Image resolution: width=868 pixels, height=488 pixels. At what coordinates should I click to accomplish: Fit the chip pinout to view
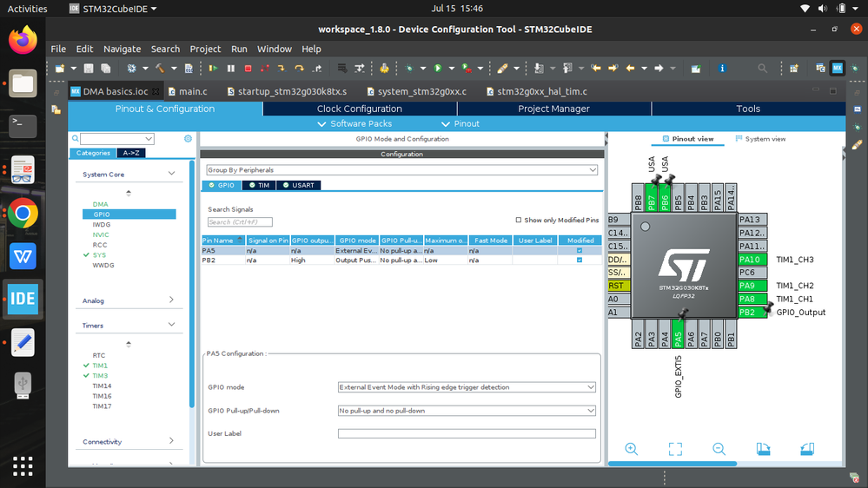pos(675,449)
